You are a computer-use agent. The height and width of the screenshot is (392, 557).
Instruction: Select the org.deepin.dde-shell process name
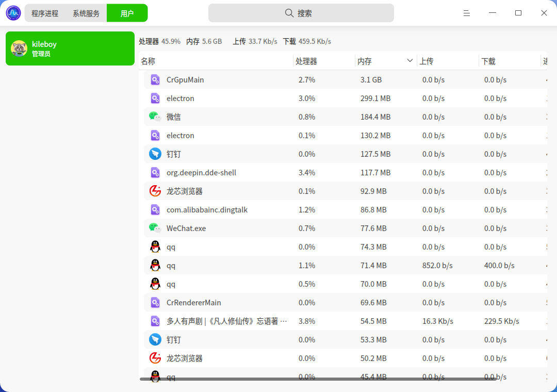coord(202,172)
